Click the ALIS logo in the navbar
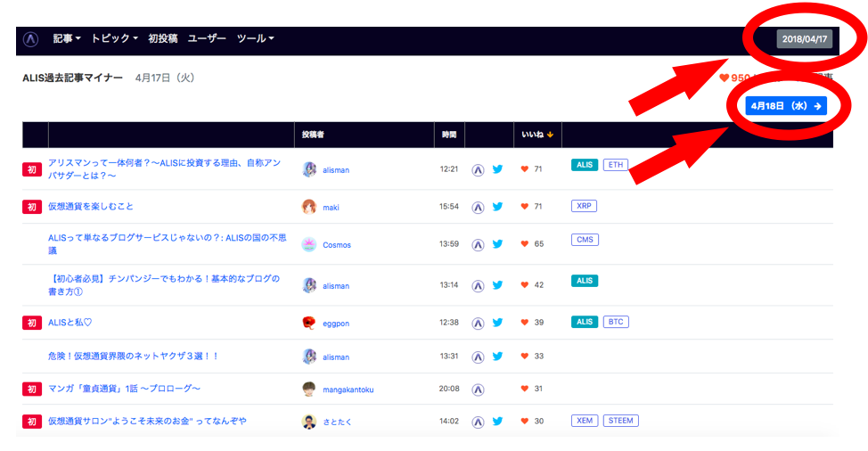 pos(31,39)
